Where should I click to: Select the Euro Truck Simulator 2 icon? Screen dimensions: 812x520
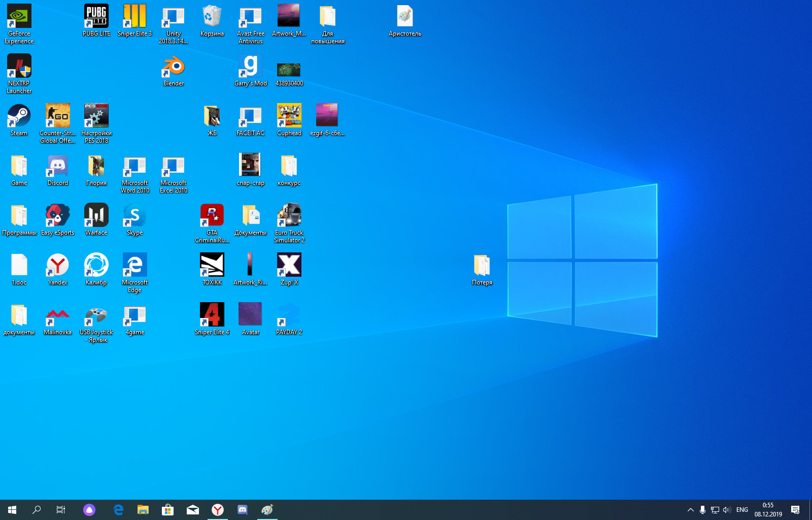(289, 223)
